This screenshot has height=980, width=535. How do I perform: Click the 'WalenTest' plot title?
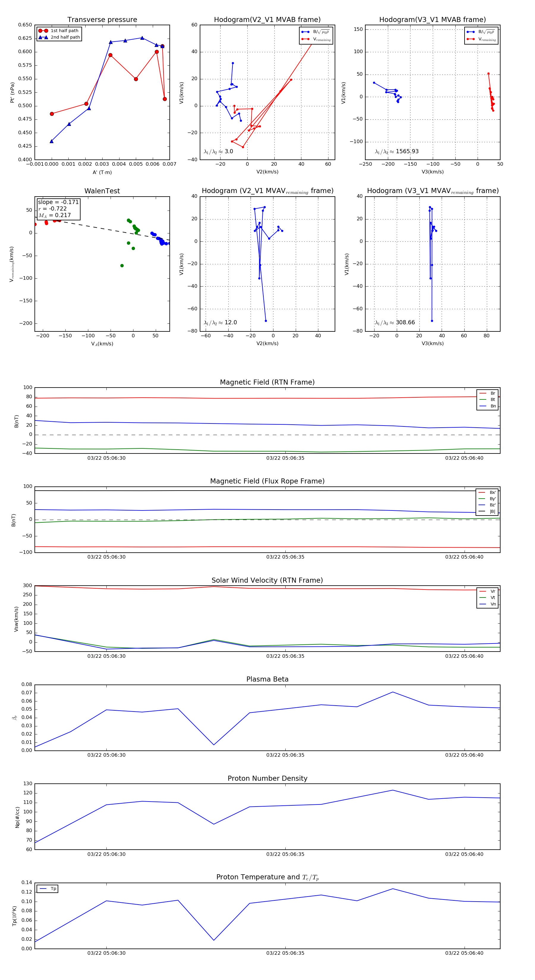tap(102, 191)
